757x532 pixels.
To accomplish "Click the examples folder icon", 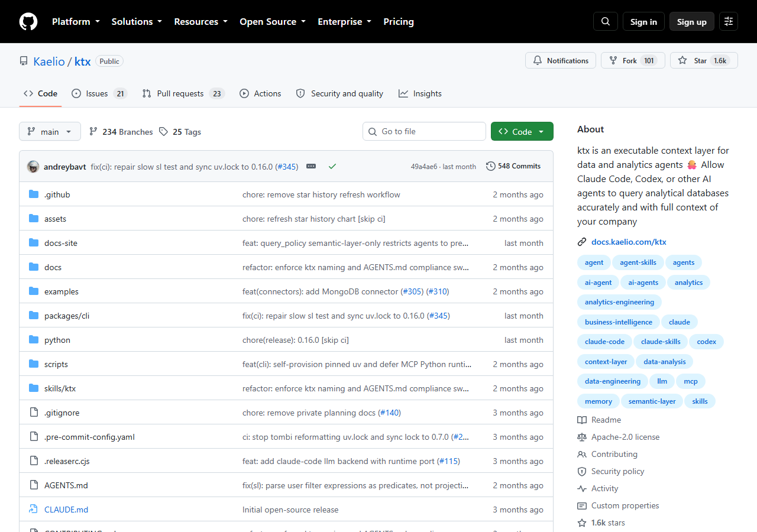I will tap(34, 291).
